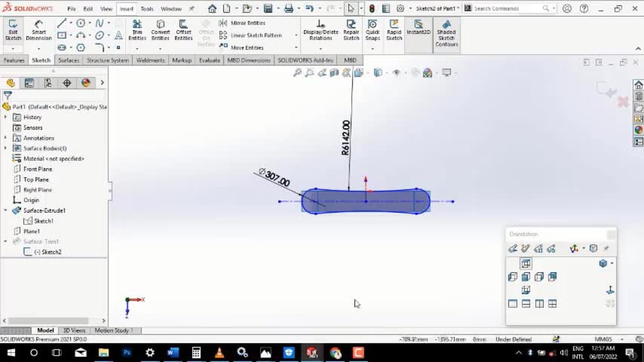Image resolution: width=644 pixels, height=362 pixels.
Task: Expand the History tree node
Action: 5,117
